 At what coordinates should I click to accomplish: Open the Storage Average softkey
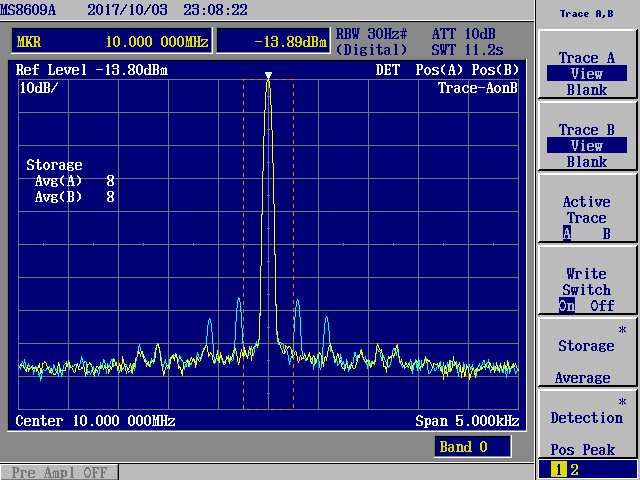tap(587, 352)
